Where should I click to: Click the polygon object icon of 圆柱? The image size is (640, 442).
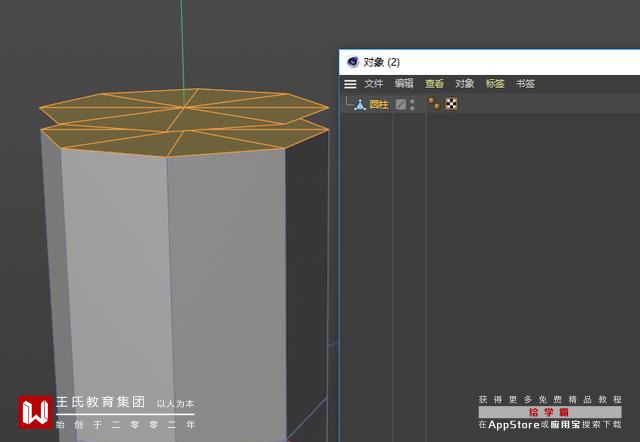(x=360, y=105)
